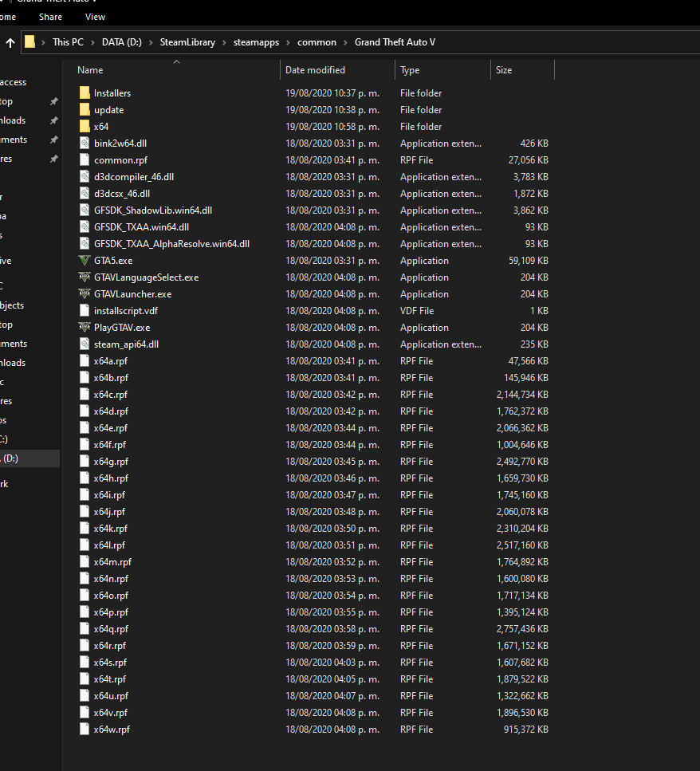
Task: Open the View ribbon tab
Action: [x=95, y=17]
